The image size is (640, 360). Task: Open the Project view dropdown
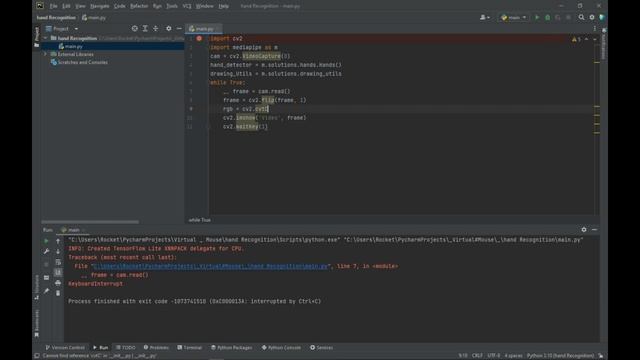coord(62,29)
